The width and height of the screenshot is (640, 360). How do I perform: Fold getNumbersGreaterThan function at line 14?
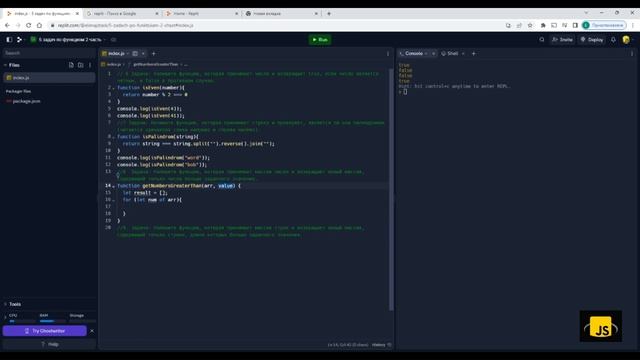click(113, 186)
